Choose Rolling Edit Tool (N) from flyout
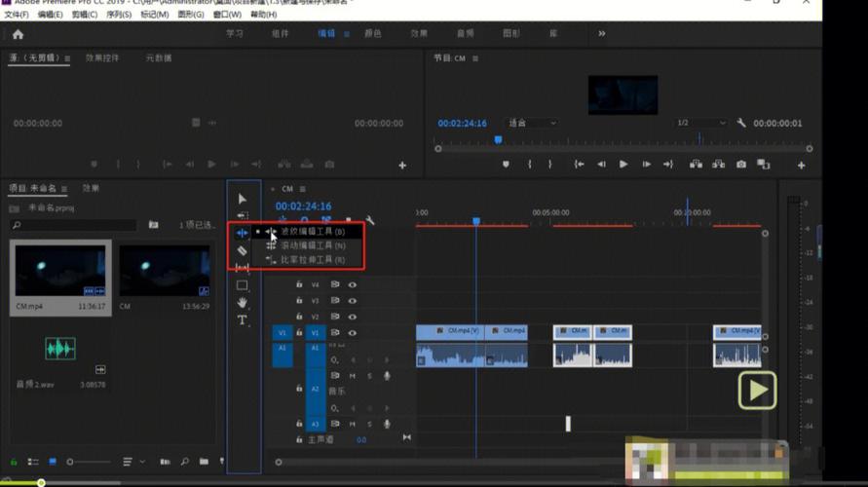This screenshot has height=487, width=868. 307,245
